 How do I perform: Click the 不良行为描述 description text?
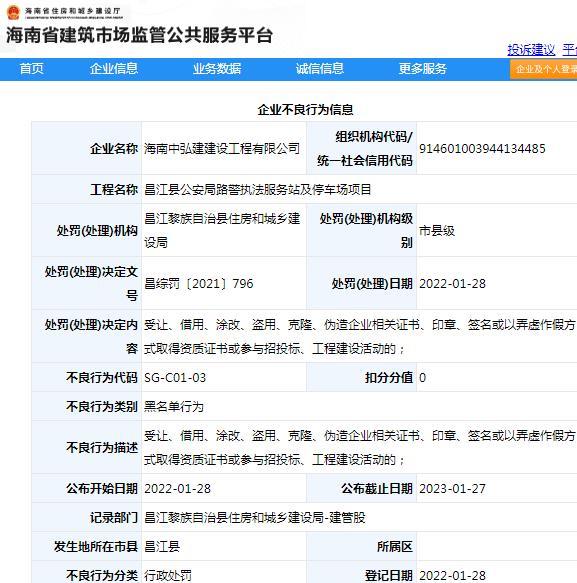[x=360, y=447]
